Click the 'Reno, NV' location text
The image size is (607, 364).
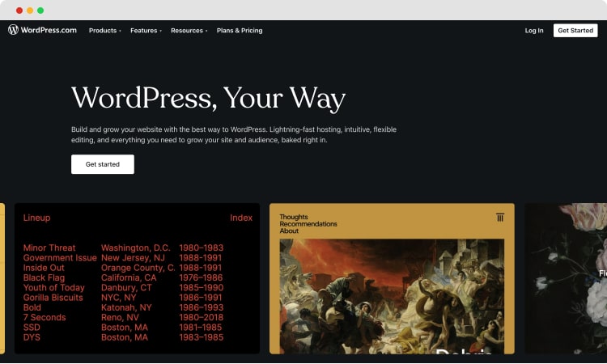[120, 317]
